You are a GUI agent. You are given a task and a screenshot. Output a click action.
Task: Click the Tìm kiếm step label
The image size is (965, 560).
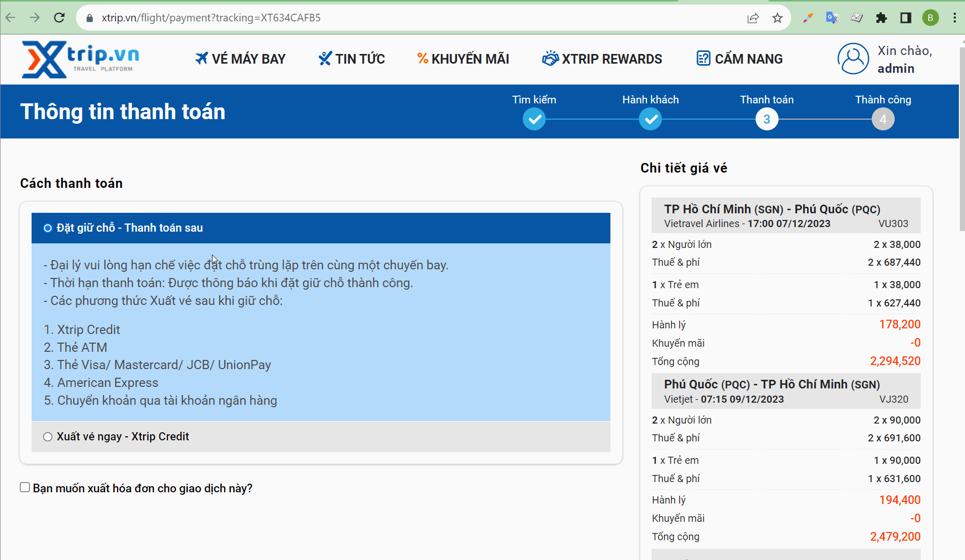534,100
